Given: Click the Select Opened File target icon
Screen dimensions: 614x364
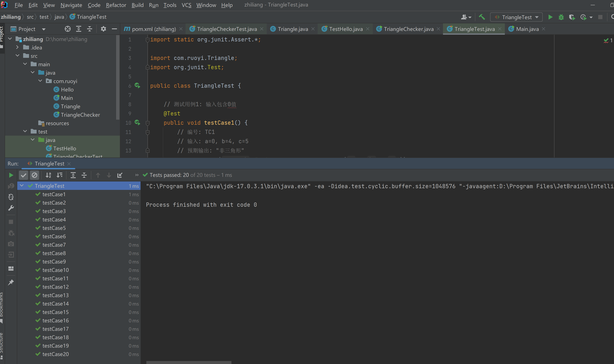Looking at the screenshot, I should pyautogui.click(x=68, y=29).
